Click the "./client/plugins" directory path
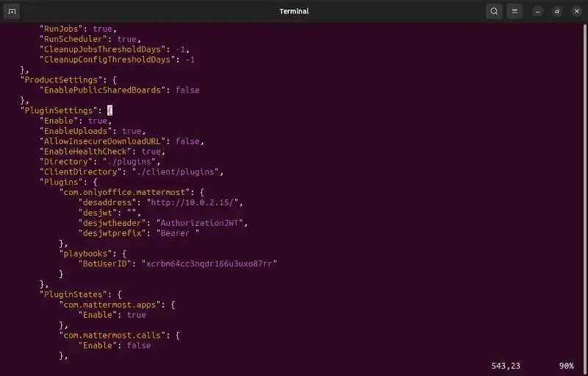588x376 pixels. point(176,171)
